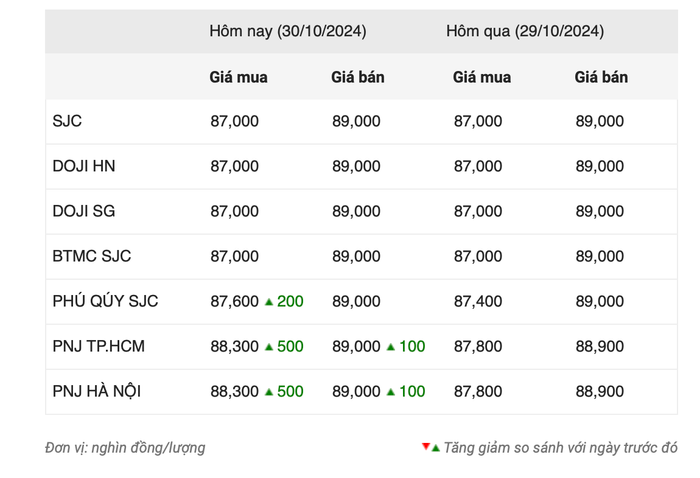This screenshot has width=700, height=478.
Task: Select the SJC row label
Action: coord(67,121)
